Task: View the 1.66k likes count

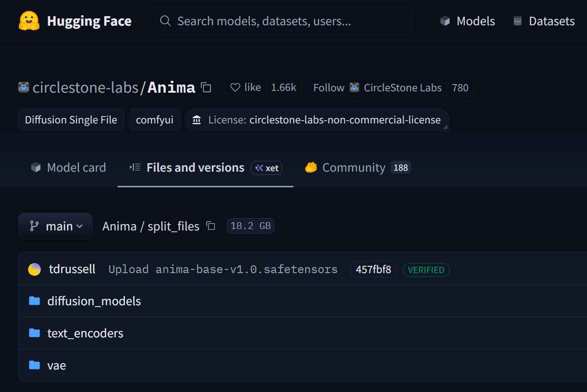Action: (283, 87)
